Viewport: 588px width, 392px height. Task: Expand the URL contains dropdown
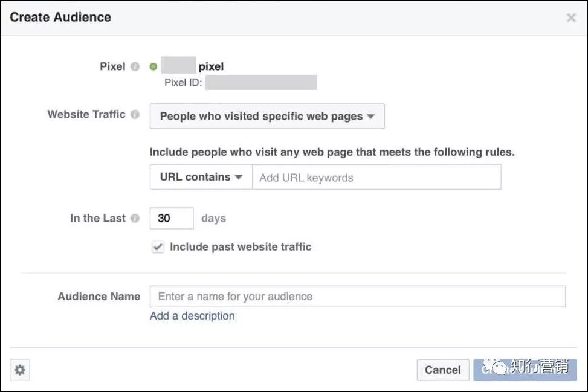point(201,177)
